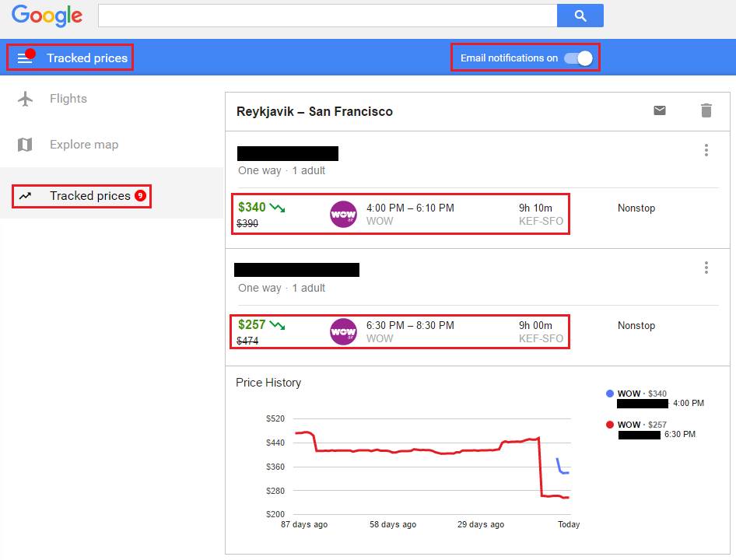Click the Tracked prices trend icon
Screen dimensions: 736x560
tap(26, 196)
